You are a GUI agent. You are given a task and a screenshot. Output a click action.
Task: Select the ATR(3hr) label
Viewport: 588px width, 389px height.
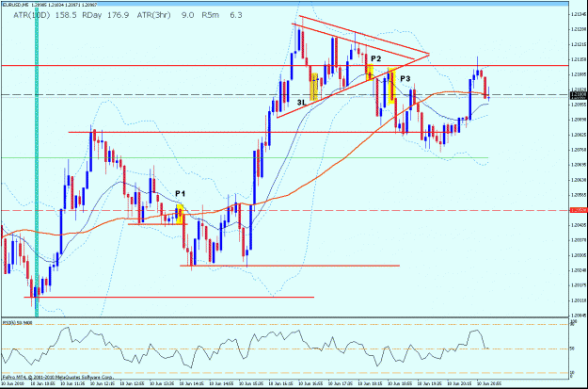(153, 15)
